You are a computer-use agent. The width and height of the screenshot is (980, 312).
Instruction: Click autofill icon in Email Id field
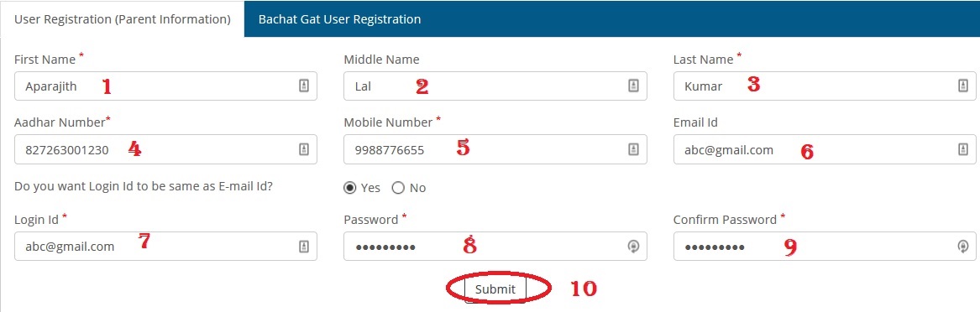click(x=962, y=149)
